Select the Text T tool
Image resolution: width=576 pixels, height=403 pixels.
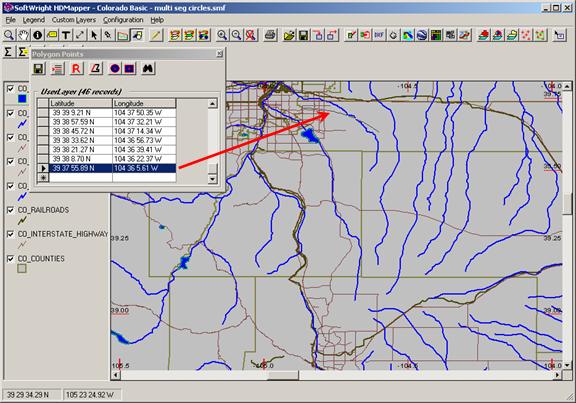pyautogui.click(x=66, y=35)
